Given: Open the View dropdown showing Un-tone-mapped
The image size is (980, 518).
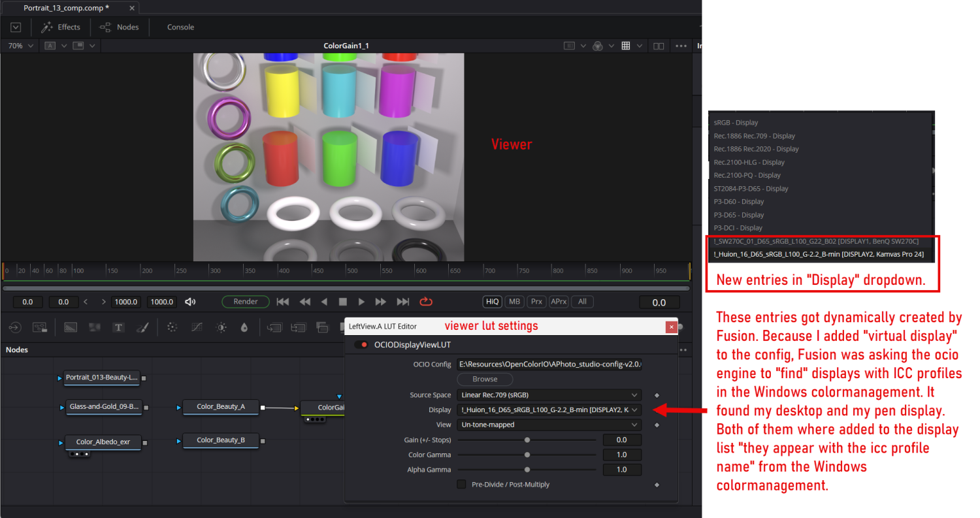Looking at the screenshot, I should pyautogui.click(x=549, y=425).
